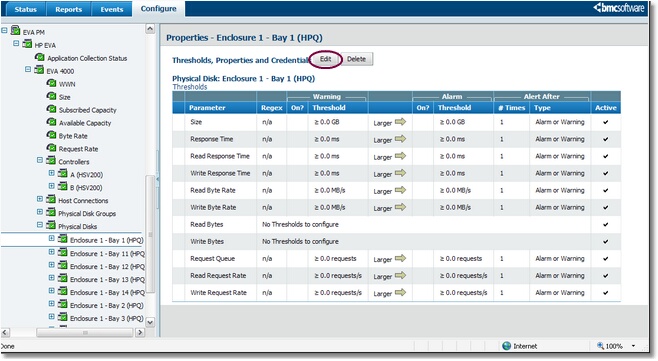Click tree vertical scrollbar down arrow

pyautogui.click(x=150, y=322)
